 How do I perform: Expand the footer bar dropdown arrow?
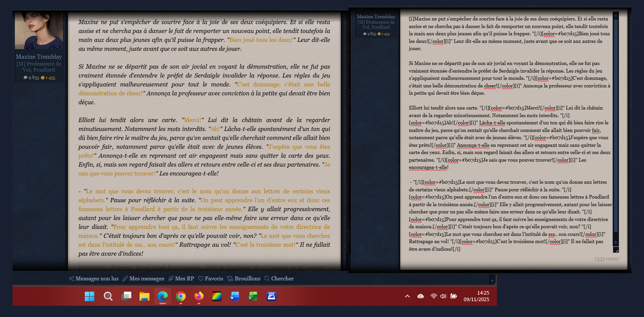click(492, 281)
